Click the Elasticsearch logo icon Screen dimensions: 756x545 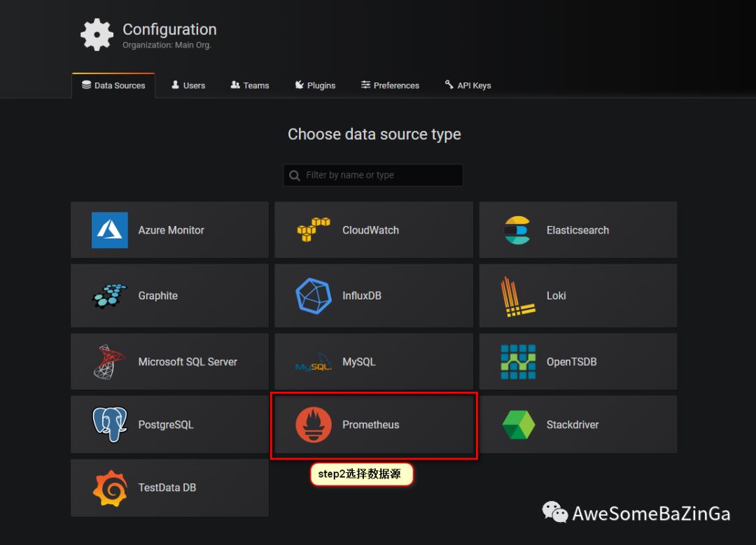point(517,230)
